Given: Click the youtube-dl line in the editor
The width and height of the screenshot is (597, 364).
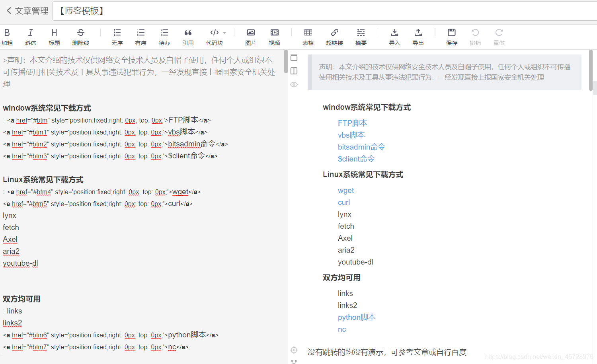Looking at the screenshot, I should (20, 263).
